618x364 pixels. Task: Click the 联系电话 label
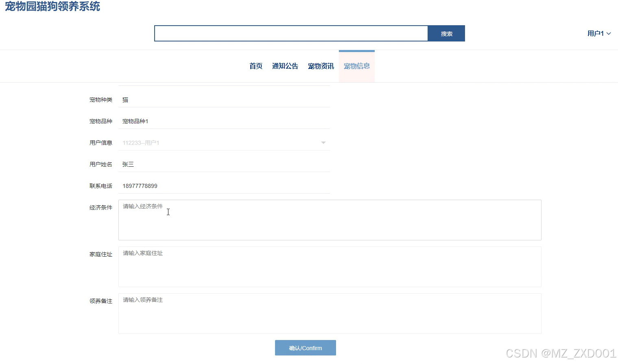(101, 186)
